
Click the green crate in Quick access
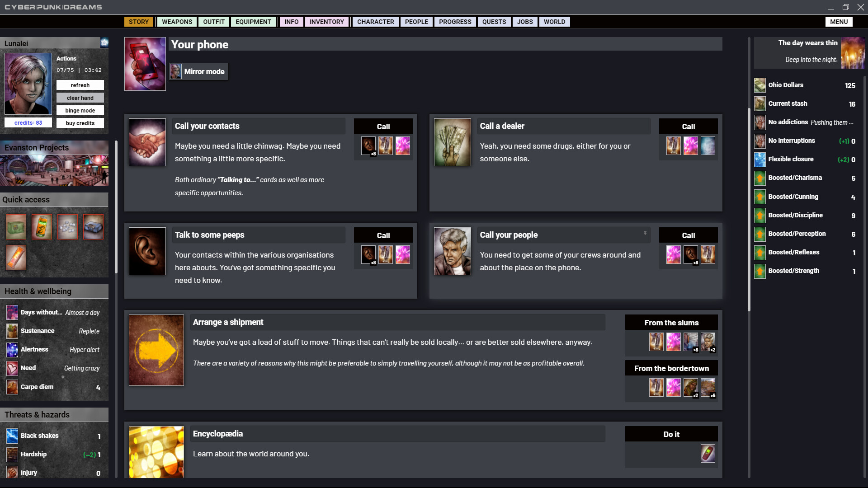point(16,226)
